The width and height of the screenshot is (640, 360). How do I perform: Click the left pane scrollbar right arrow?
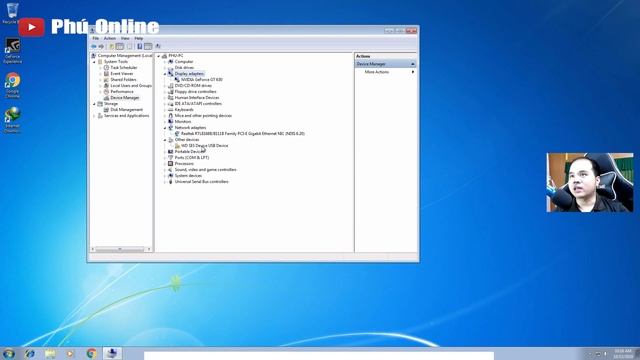point(149,249)
